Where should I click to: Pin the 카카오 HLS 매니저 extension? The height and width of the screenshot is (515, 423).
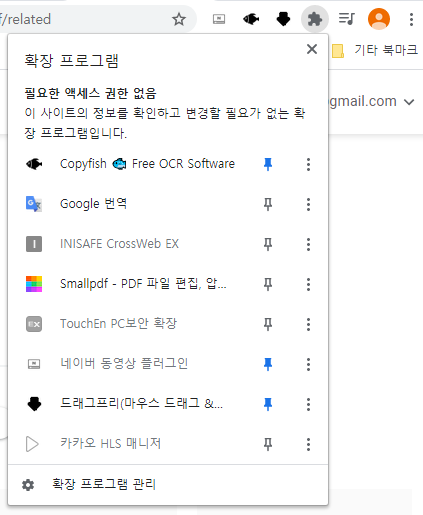tap(268, 444)
